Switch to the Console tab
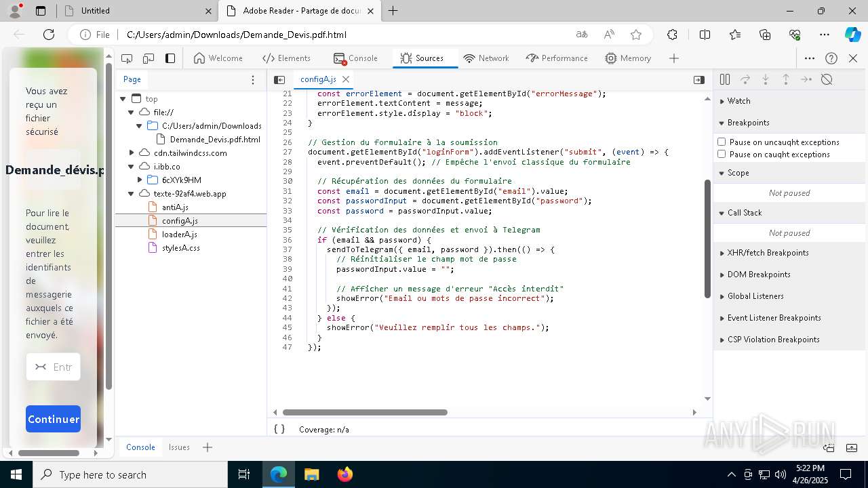 coord(355,58)
